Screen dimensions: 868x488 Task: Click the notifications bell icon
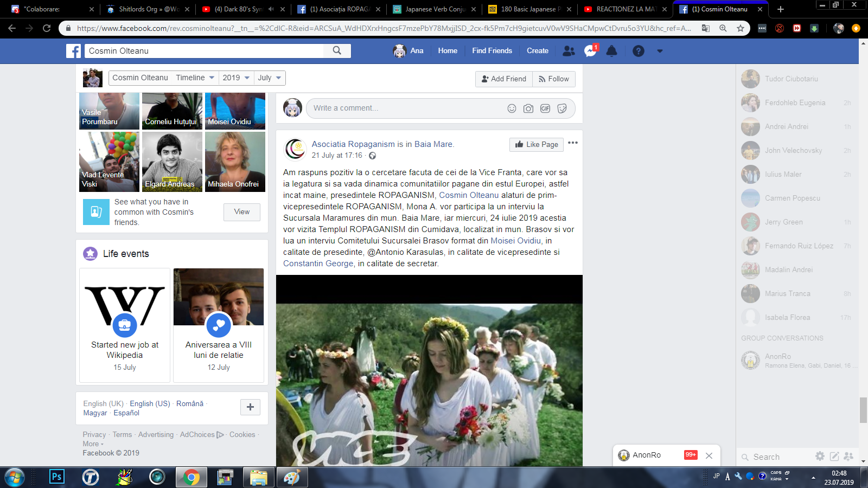point(611,51)
